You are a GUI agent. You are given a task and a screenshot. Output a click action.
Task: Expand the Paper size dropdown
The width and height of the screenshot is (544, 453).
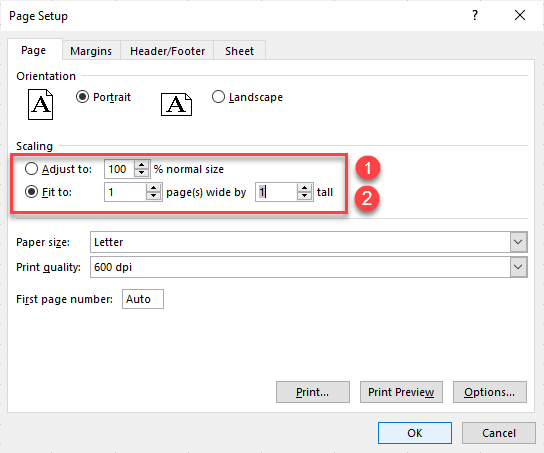click(518, 242)
